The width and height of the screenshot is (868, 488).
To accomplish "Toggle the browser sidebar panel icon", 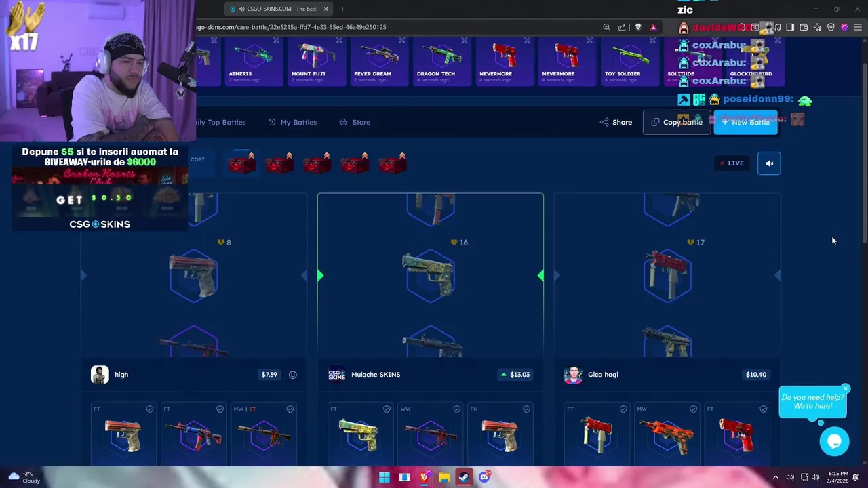I will (x=790, y=27).
